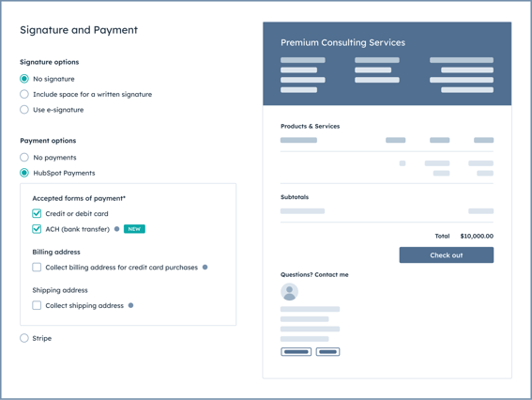The image size is (532, 400).
Task: Choose Include space for a written signature
Action: coord(24,94)
